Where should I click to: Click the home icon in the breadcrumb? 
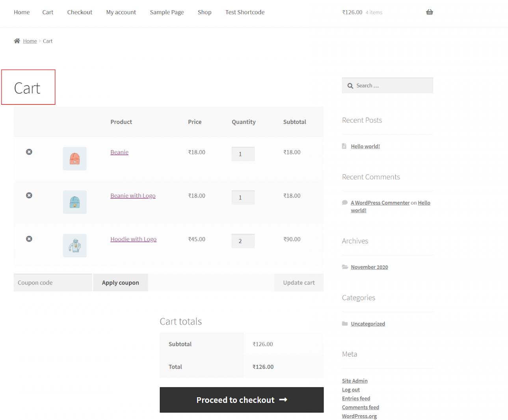(x=17, y=41)
